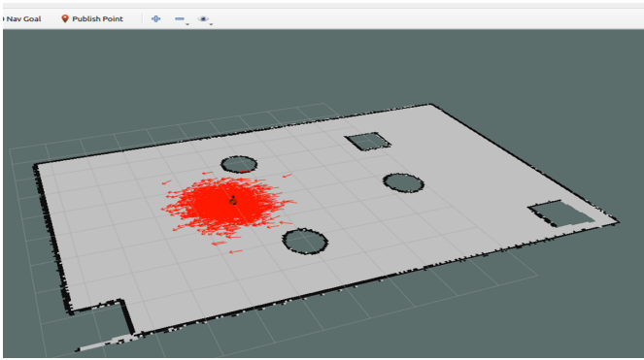Open the dropdown arrow beside eye icon
Viewport: 644px width, 360px height.
[211, 24]
